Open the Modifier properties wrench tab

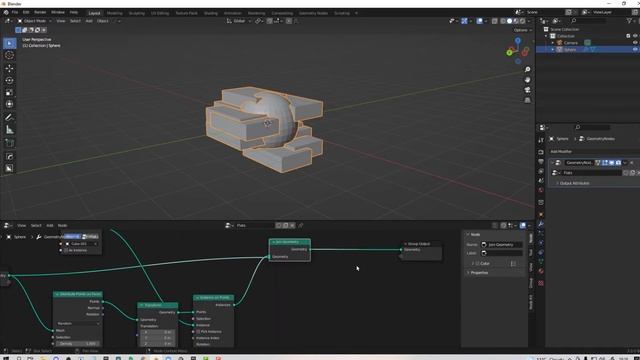(541, 224)
